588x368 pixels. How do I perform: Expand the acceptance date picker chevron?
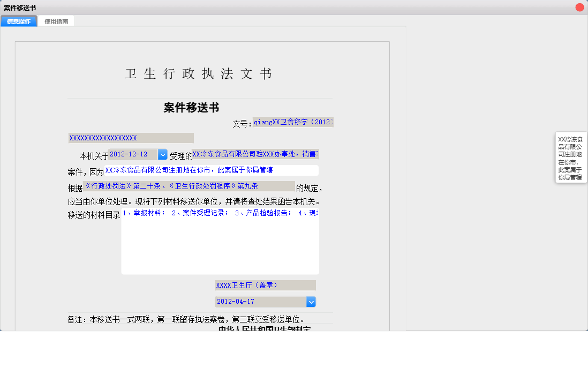pos(162,154)
